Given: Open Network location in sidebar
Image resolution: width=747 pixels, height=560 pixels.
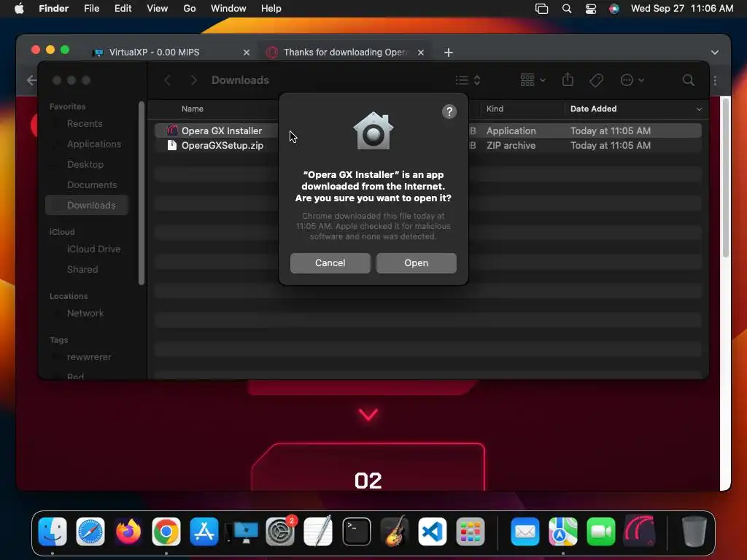Looking at the screenshot, I should pos(85,314).
